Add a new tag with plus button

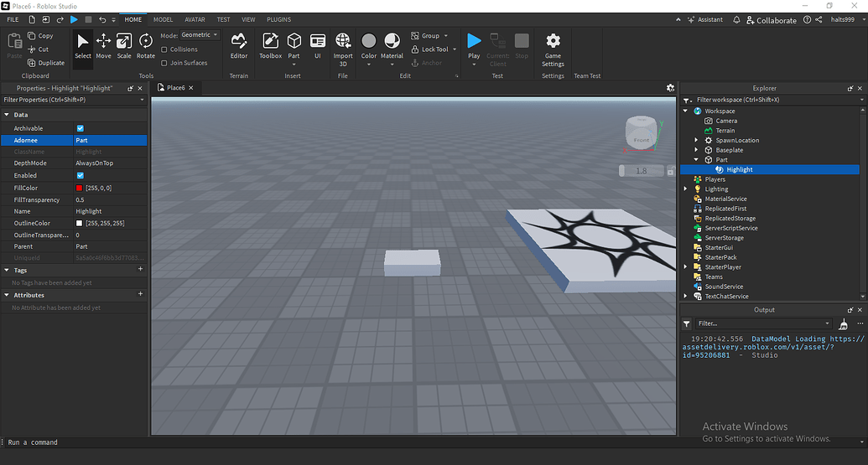click(140, 269)
